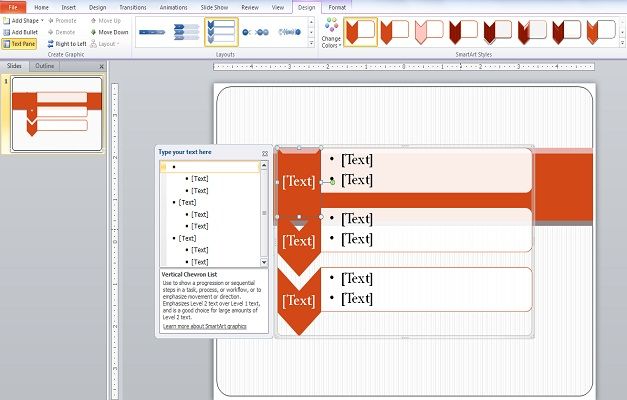Select the top chevron [Text] shape
This screenshot has width=627, height=400.
coord(299,182)
